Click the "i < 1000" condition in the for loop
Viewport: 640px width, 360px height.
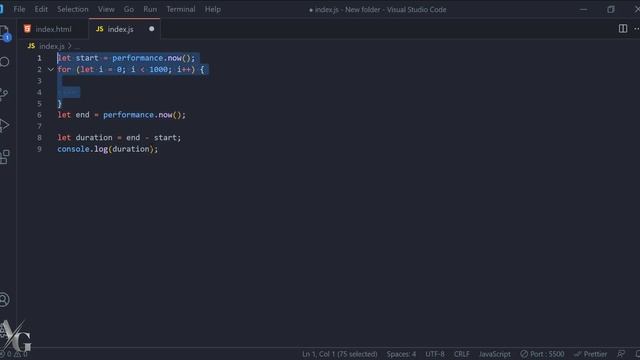pyautogui.click(x=149, y=69)
